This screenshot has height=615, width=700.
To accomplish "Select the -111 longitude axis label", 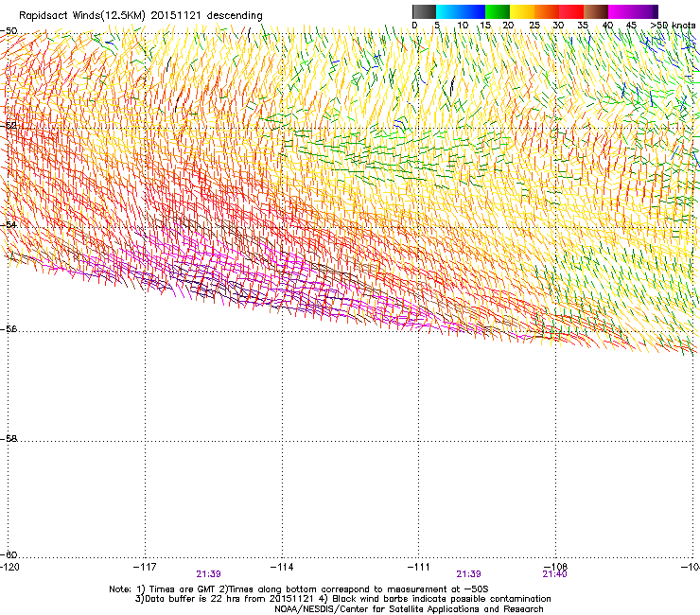I will (418, 567).
